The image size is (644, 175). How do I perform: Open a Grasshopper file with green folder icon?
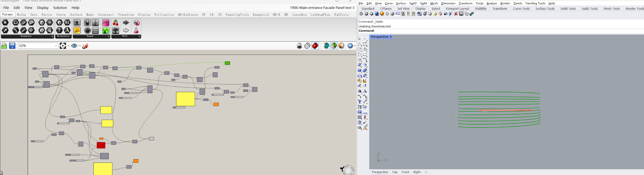(4, 46)
